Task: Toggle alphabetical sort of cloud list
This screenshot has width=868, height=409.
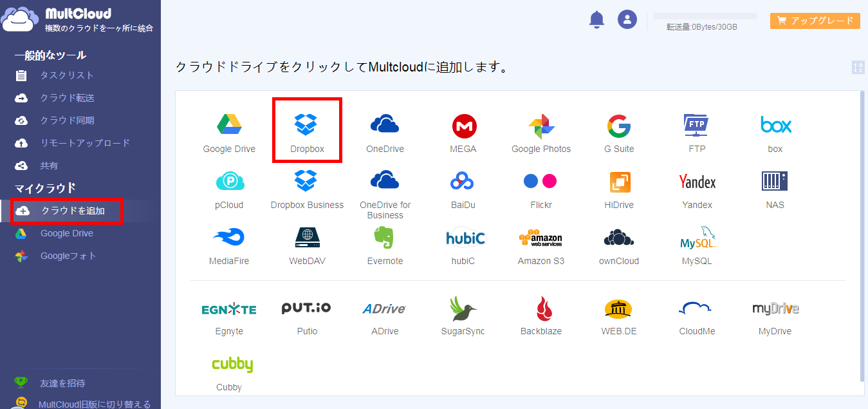Action: [x=858, y=67]
